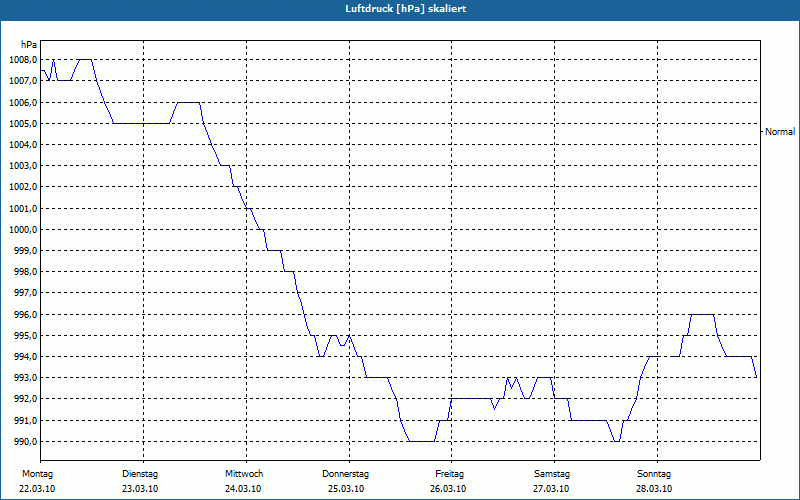This screenshot has width=800, height=500.
Task: Click the 1005,0 axis value
Action: click(x=23, y=123)
